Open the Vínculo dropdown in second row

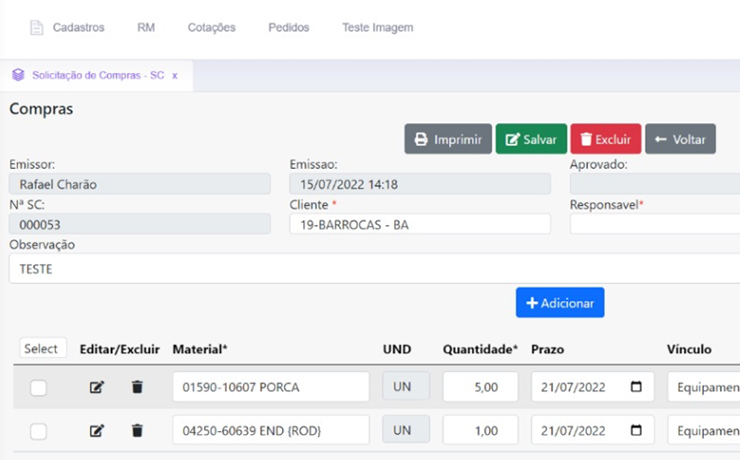704,431
